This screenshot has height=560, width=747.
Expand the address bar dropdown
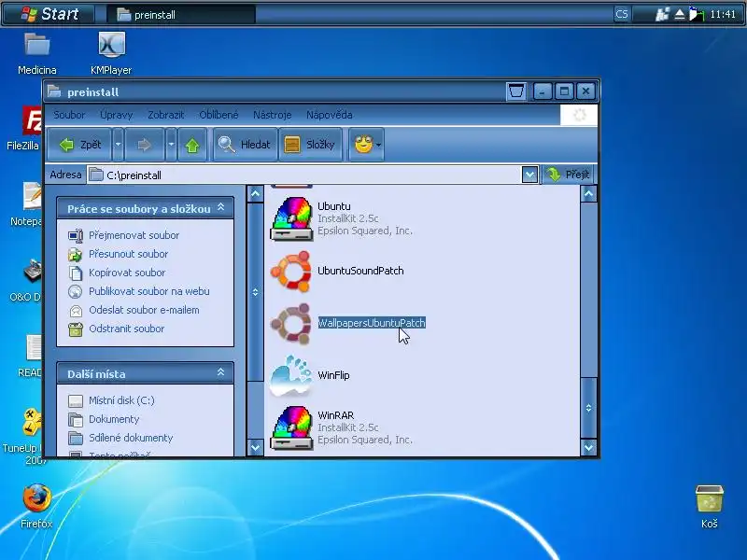point(529,175)
